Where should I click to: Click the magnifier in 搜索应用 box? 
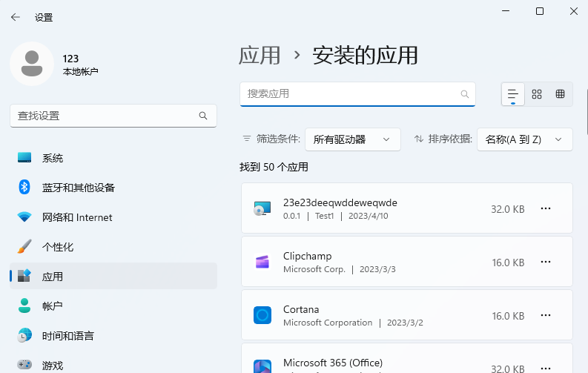(465, 94)
